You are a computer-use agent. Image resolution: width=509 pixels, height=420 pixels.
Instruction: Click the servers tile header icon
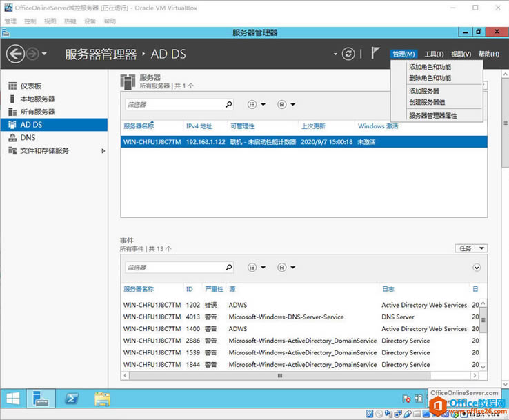pyautogui.click(x=128, y=82)
